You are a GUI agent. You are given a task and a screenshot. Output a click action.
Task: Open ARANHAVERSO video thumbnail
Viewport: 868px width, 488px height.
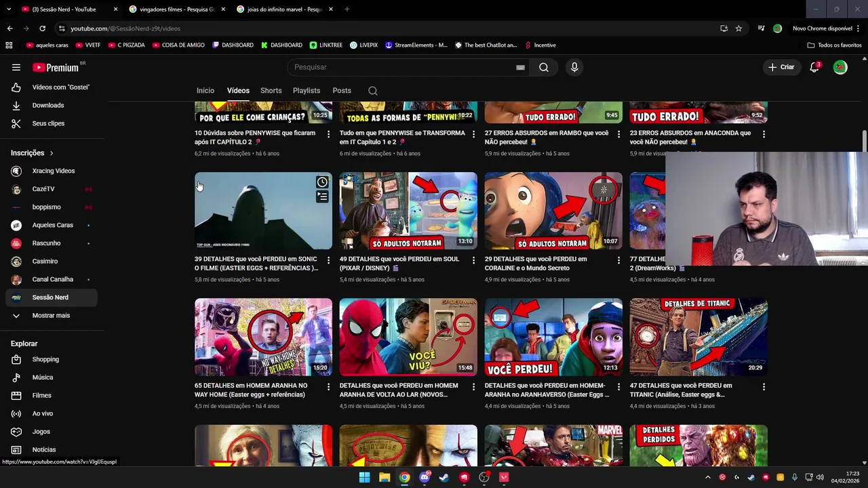pos(553,337)
